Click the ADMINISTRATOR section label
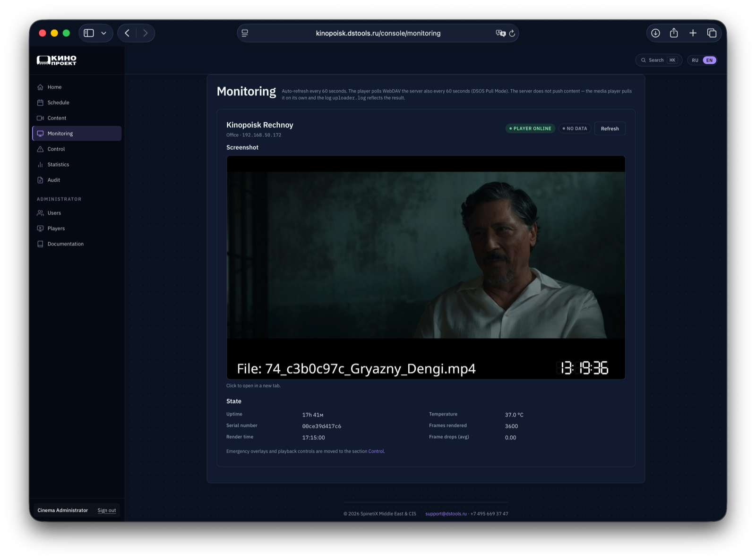The width and height of the screenshot is (756, 560). tap(59, 199)
